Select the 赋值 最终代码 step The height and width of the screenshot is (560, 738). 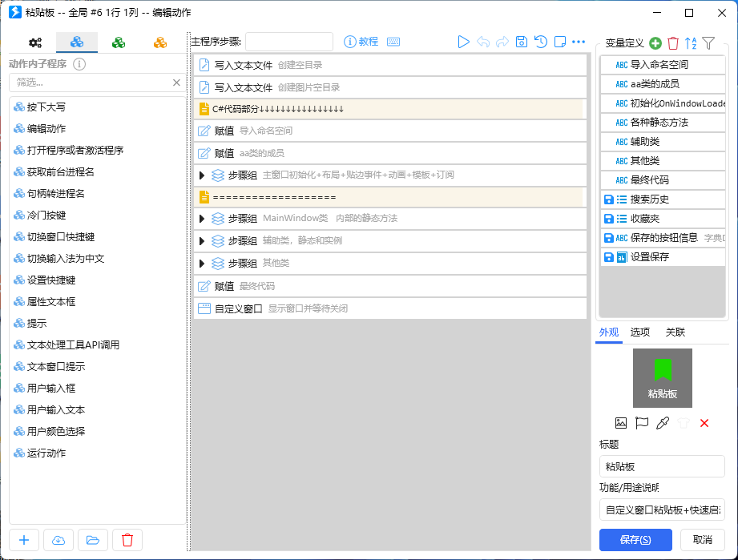click(390, 286)
